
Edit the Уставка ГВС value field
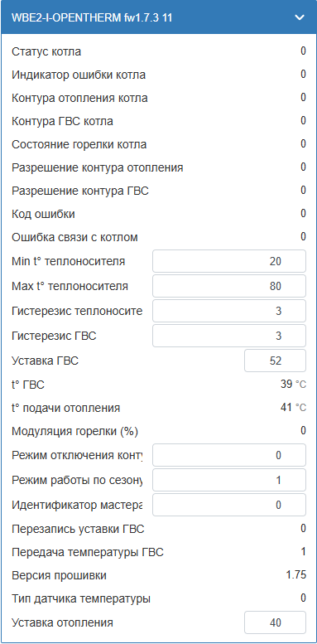[275, 361]
